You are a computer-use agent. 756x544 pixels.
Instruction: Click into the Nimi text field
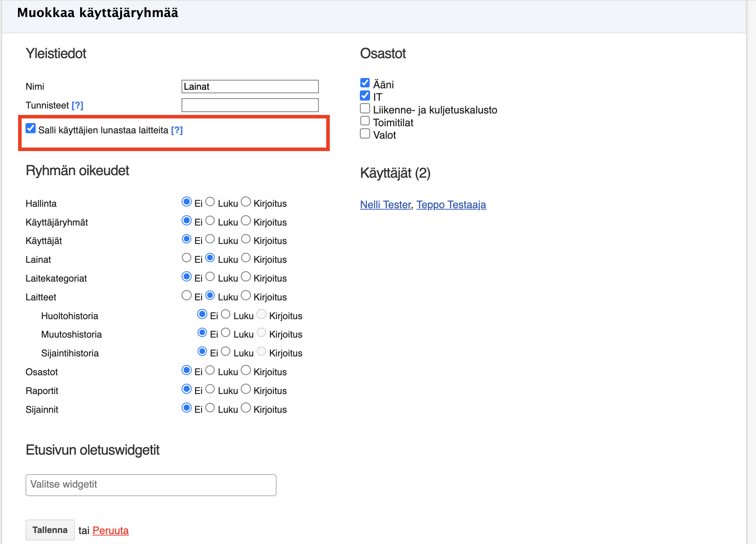pos(250,87)
